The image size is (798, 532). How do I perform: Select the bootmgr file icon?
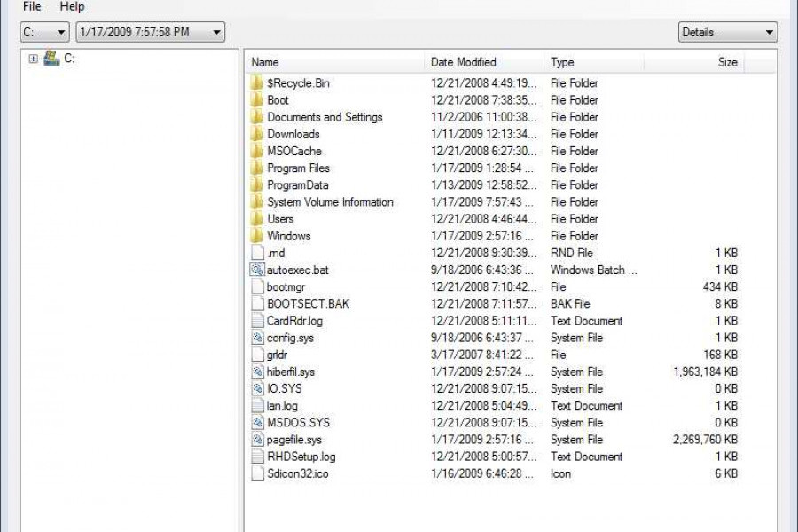coord(257,287)
